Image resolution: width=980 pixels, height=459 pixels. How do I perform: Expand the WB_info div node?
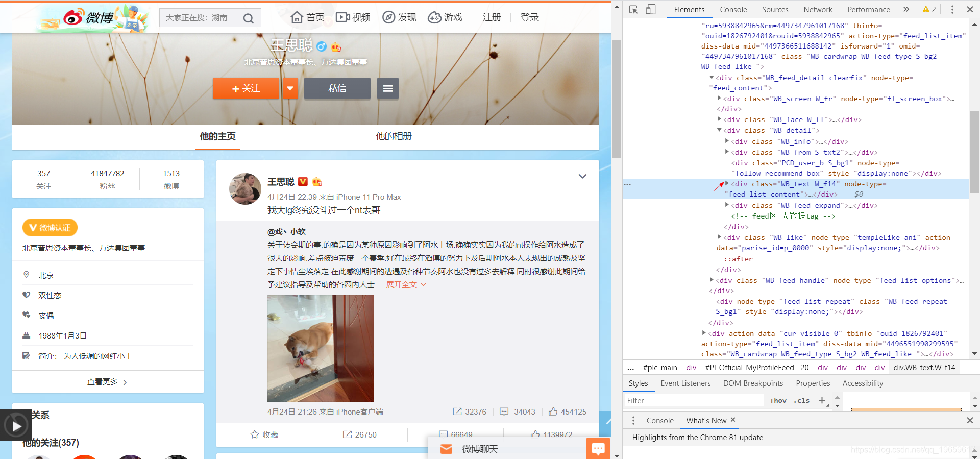click(x=727, y=141)
